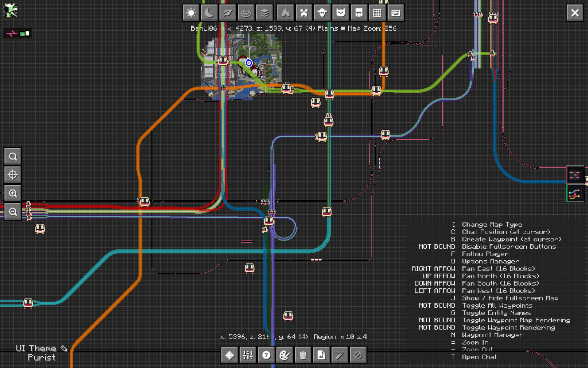Click the station icon beside the purple loop
The image size is (588, 368).
269,221
